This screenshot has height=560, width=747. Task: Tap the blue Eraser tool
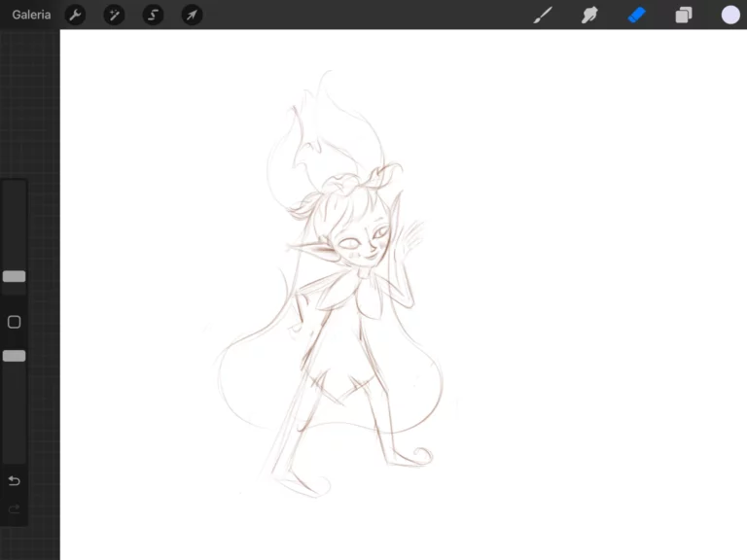637,15
